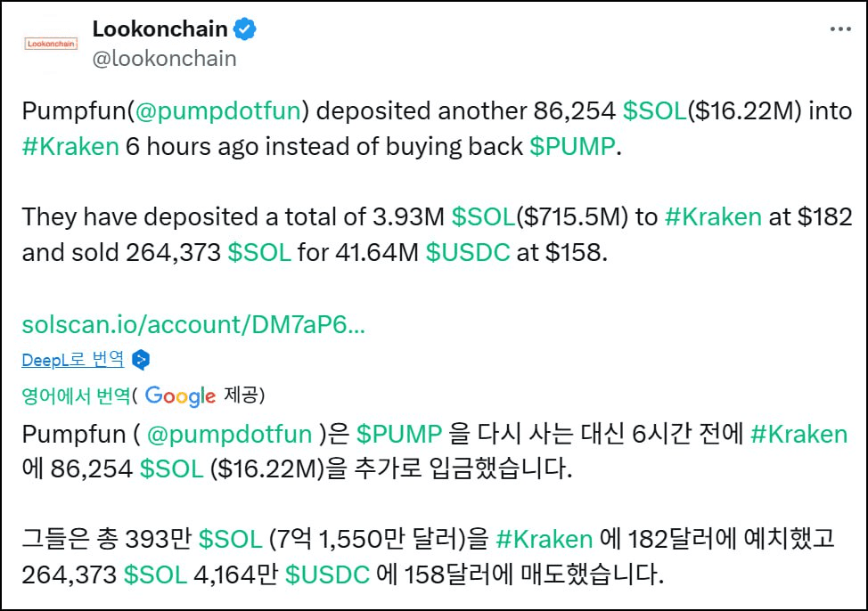The width and height of the screenshot is (868, 611).
Task: Open the @pumpdotfun mention in Korean translation
Action: (x=230, y=435)
